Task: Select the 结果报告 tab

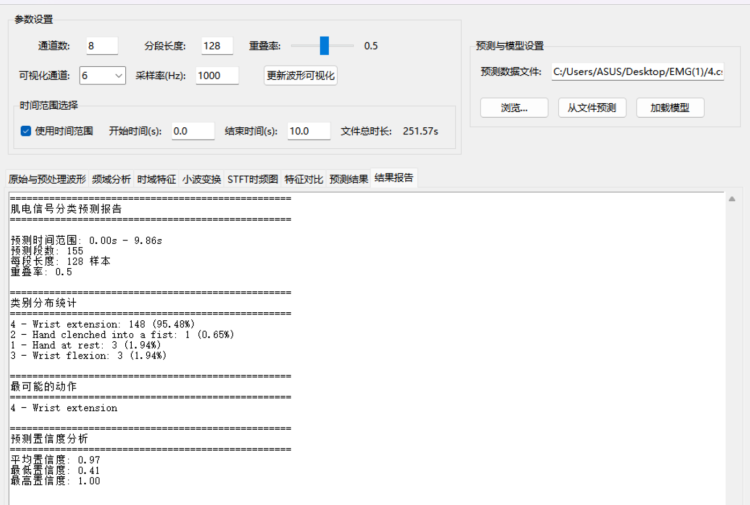Action: [394, 180]
